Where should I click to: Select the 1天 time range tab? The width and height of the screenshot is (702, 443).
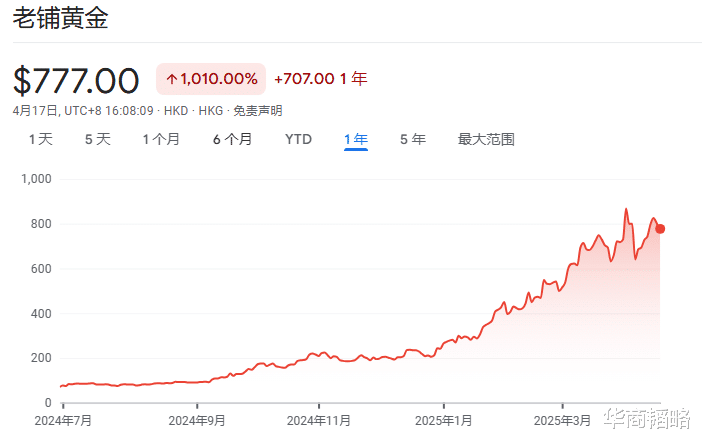pos(40,139)
